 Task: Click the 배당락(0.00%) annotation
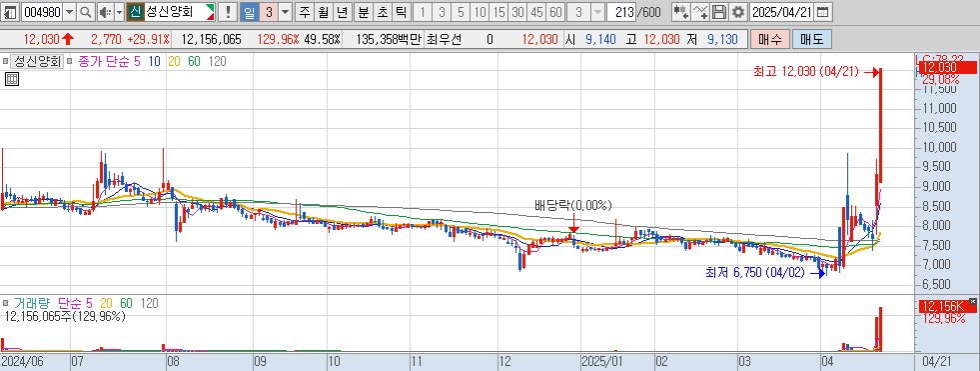(573, 205)
